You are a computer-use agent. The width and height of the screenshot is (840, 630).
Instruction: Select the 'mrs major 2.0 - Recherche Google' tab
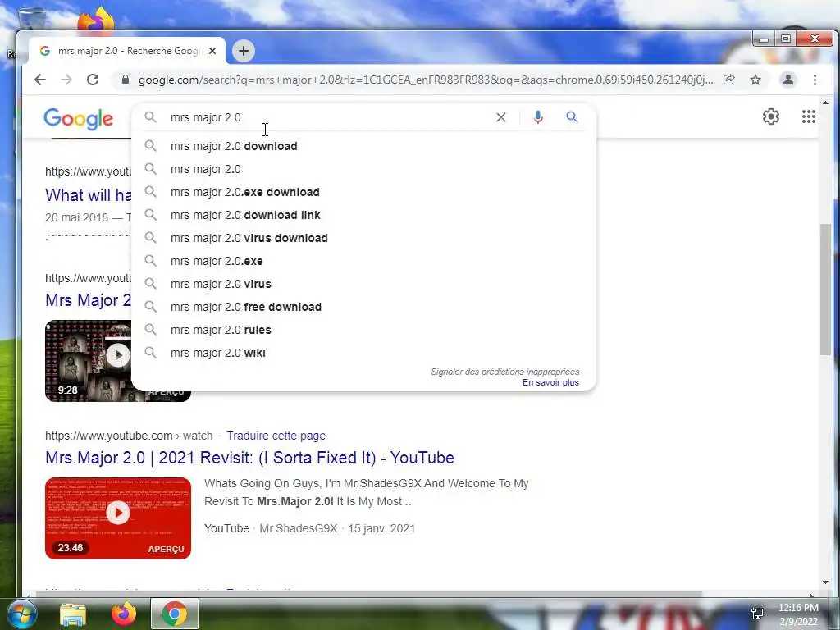click(127, 51)
